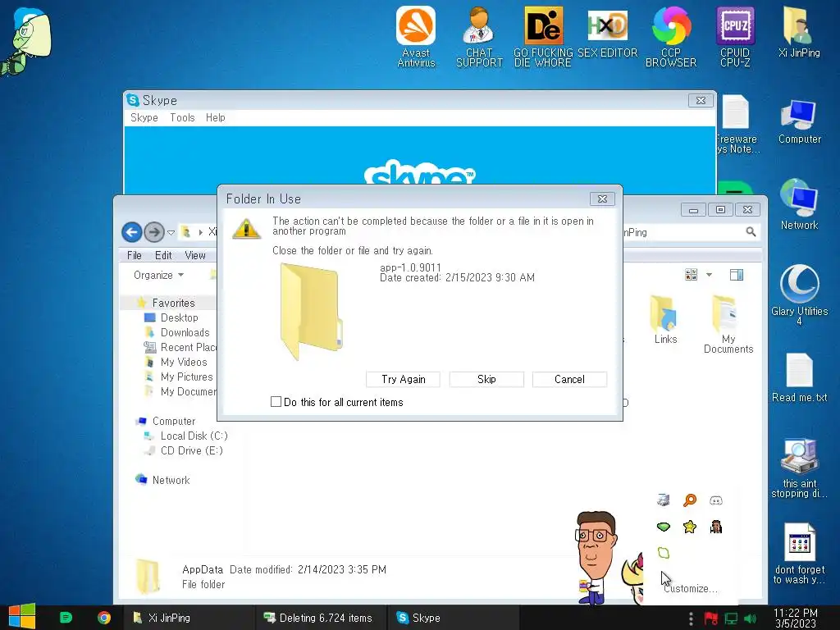Click the pixel character tray icon

tap(715, 527)
